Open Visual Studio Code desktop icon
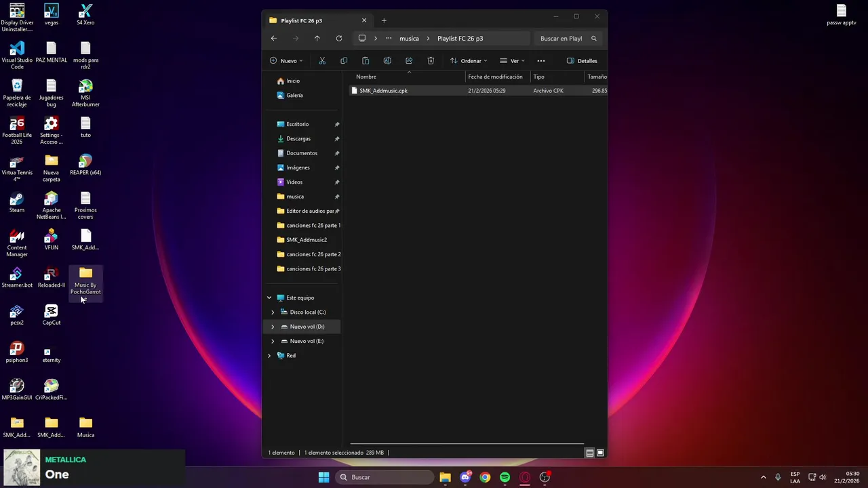868x488 pixels. (x=17, y=55)
